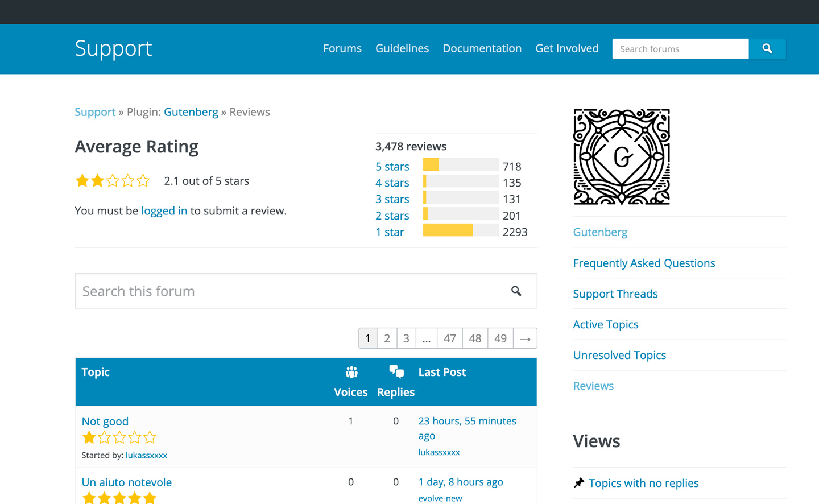This screenshot has width=819, height=504.
Task: Open Documentation in the top navigation
Action: click(482, 49)
